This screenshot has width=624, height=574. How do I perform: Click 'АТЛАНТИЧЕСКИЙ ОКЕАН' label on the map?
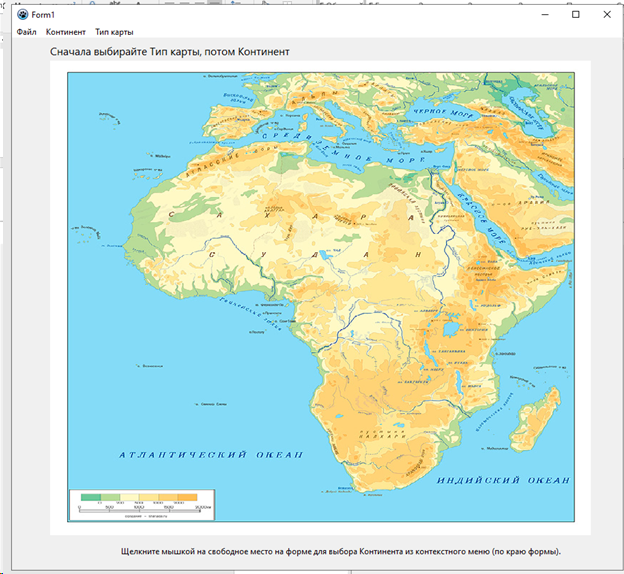click(211, 455)
